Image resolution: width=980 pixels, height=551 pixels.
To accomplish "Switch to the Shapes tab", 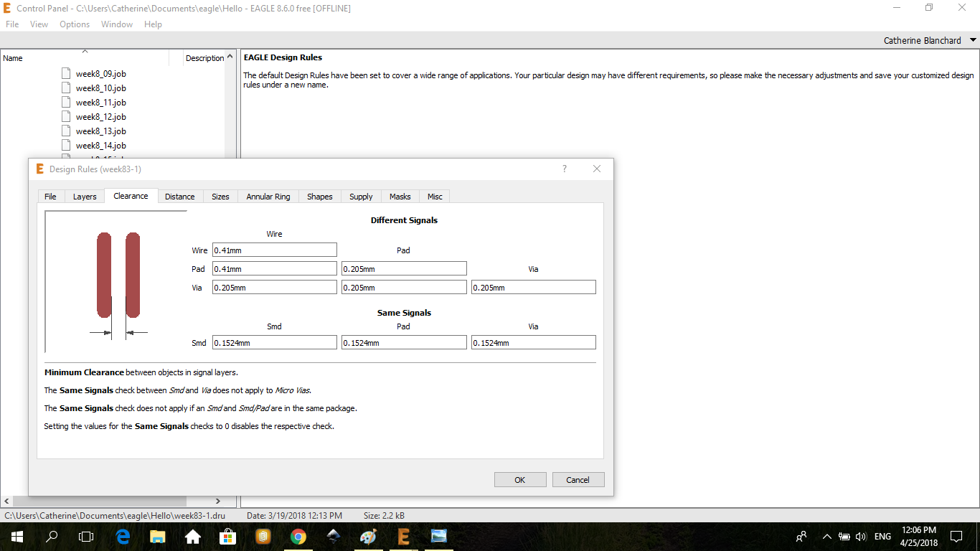I will [x=320, y=197].
